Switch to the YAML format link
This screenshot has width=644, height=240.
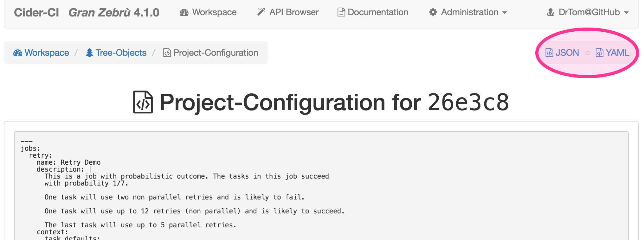point(613,53)
